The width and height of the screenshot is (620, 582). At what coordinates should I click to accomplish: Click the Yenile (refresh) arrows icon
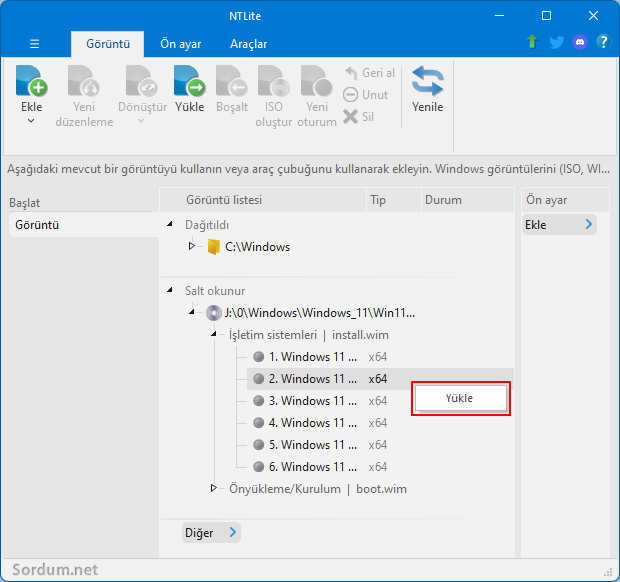click(427, 81)
